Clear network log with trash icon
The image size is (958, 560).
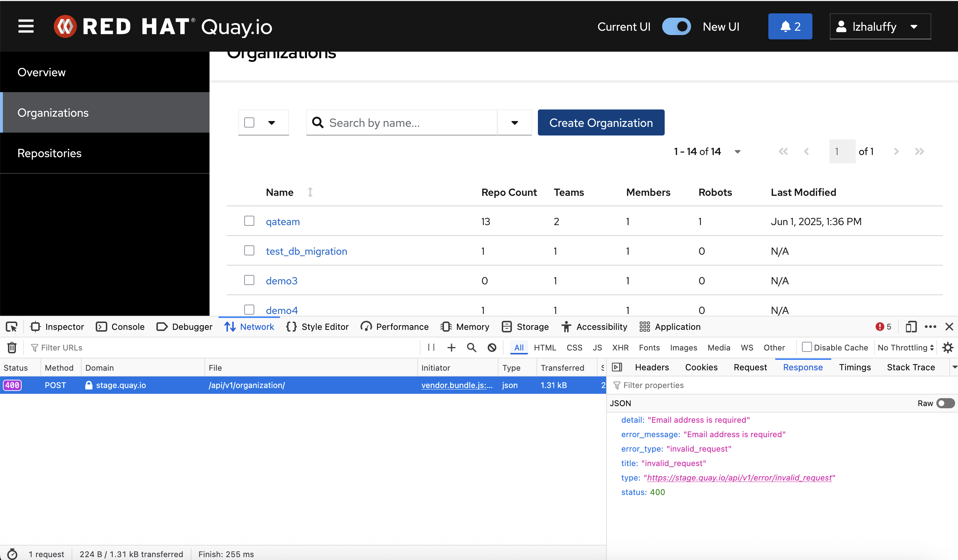[x=12, y=348]
